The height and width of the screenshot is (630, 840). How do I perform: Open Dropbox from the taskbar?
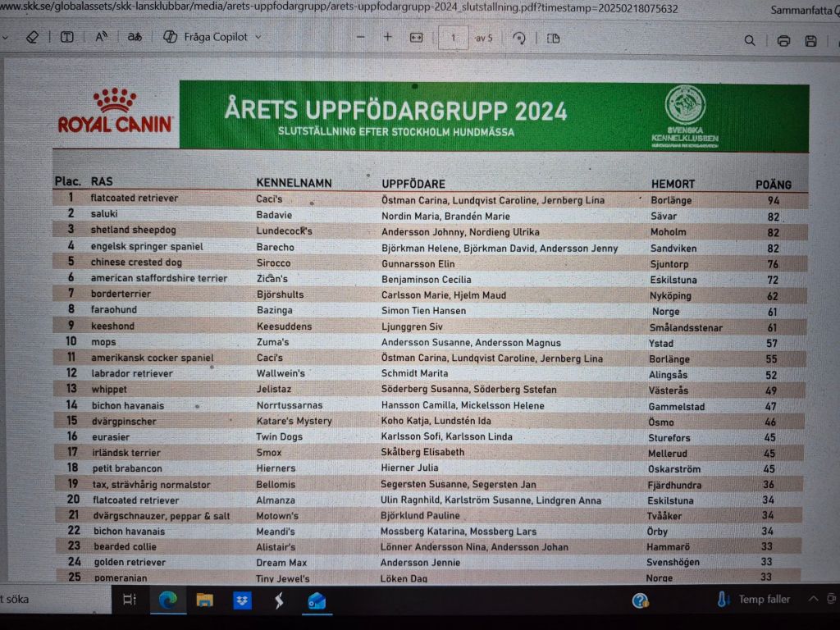(x=242, y=600)
